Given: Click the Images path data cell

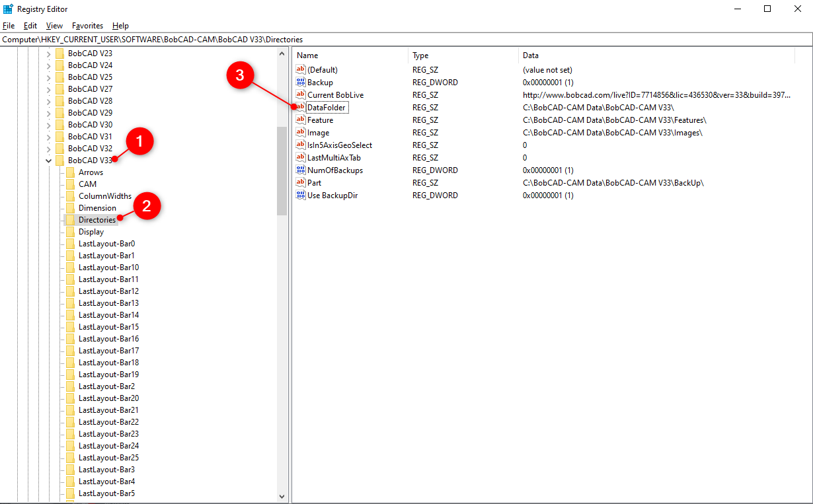Looking at the screenshot, I should click(613, 132).
